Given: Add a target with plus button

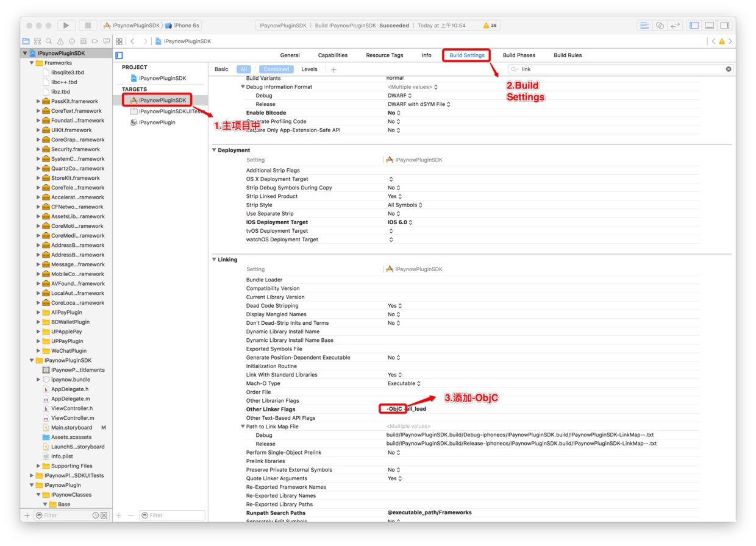Looking at the screenshot, I should (119, 516).
